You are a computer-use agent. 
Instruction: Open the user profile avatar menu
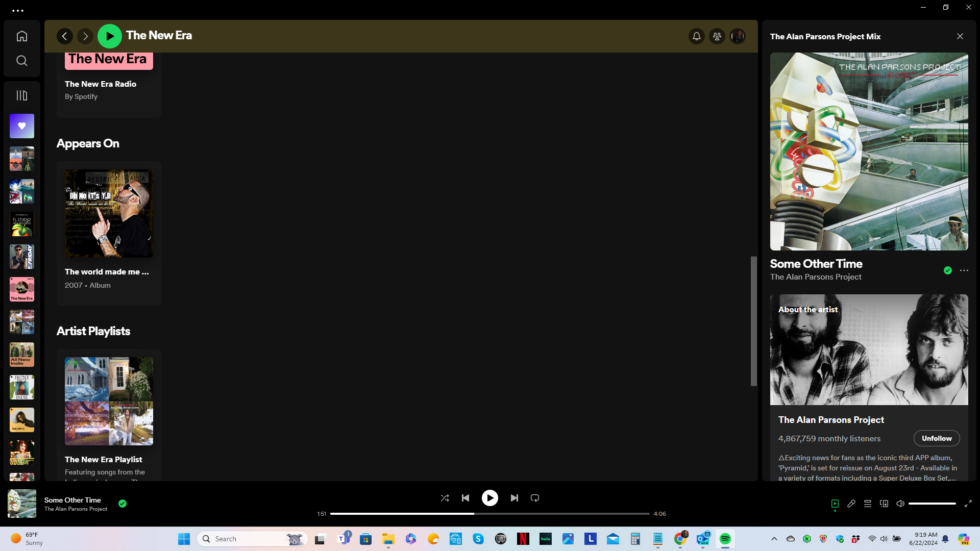pos(738,36)
